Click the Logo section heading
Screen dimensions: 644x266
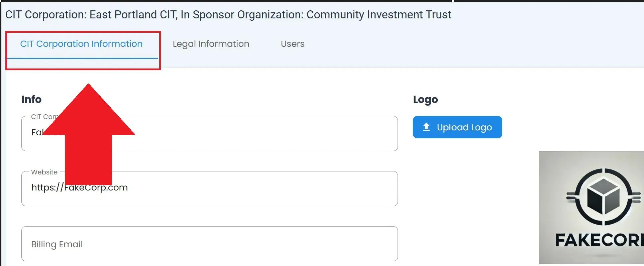tap(425, 100)
